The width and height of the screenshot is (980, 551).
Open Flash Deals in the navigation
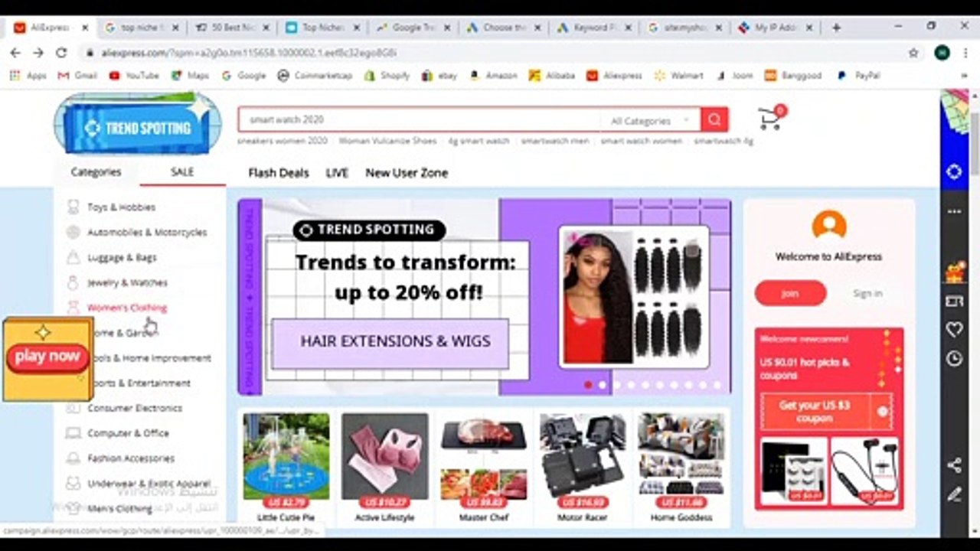point(279,173)
